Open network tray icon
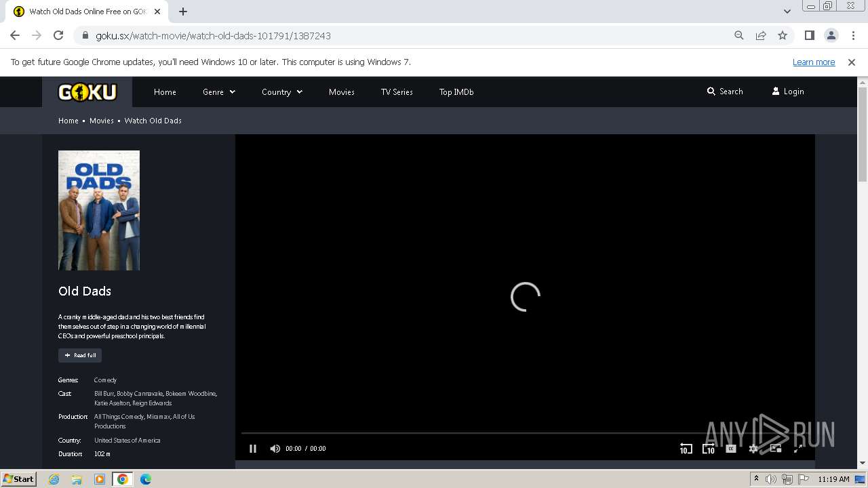Viewport: 868px width, 488px height. pyautogui.click(x=787, y=479)
